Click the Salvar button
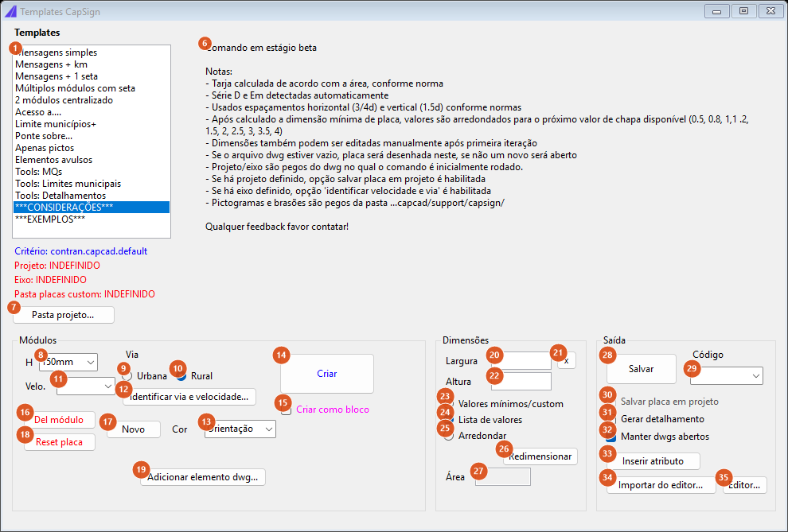The image size is (788, 532). [642, 369]
